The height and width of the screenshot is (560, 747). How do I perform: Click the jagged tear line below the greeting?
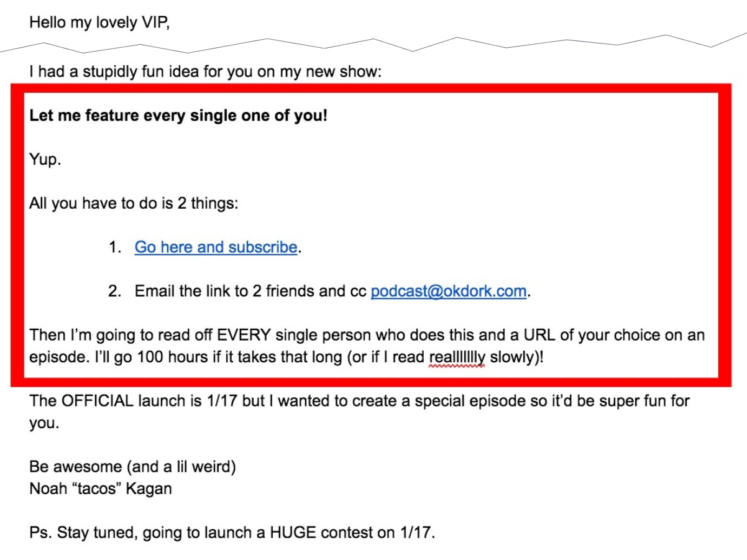pos(373,45)
